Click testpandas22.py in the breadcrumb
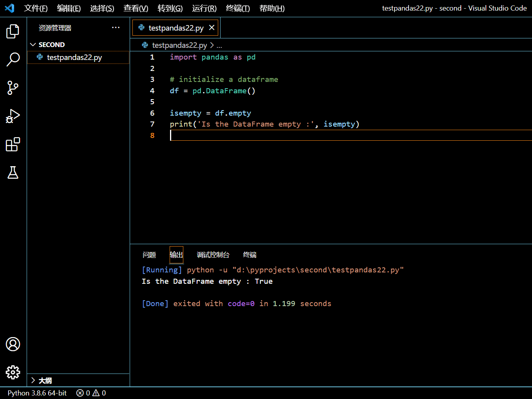 [x=179, y=45]
